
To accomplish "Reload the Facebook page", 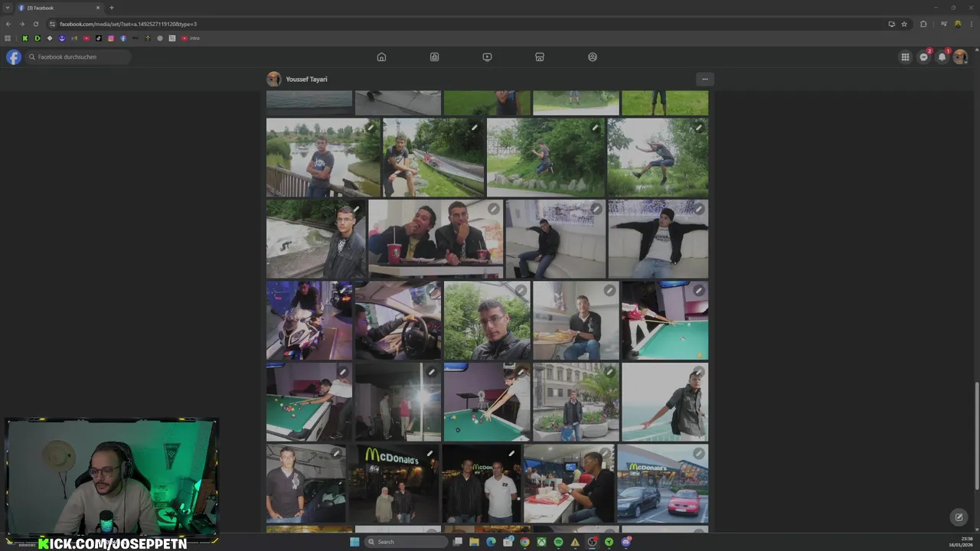I will coord(35,24).
